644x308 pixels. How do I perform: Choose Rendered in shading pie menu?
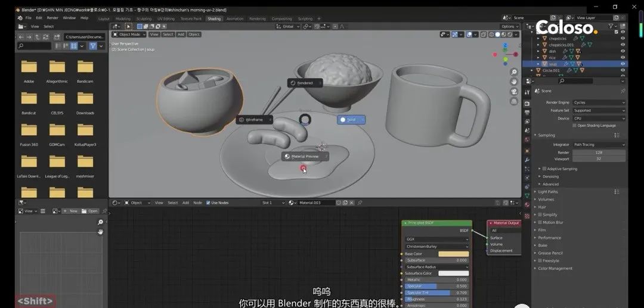pyautogui.click(x=305, y=83)
